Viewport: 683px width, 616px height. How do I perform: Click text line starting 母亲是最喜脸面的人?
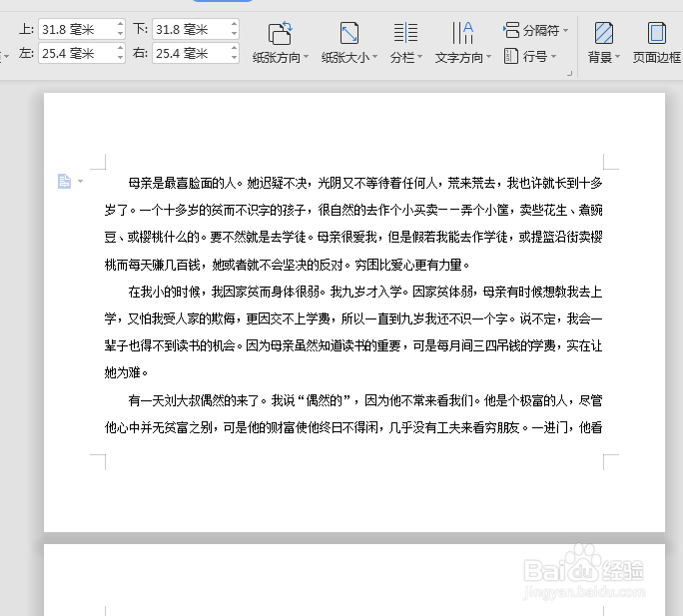tap(365, 183)
